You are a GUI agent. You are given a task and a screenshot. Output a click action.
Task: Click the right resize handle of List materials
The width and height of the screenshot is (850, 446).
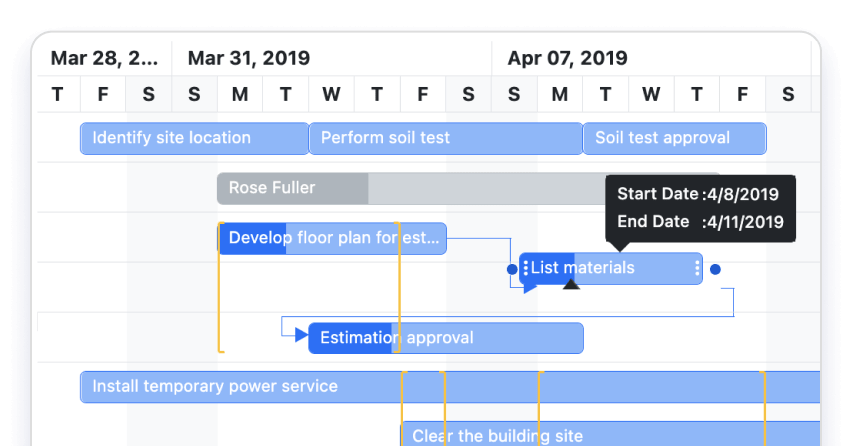pos(697,268)
